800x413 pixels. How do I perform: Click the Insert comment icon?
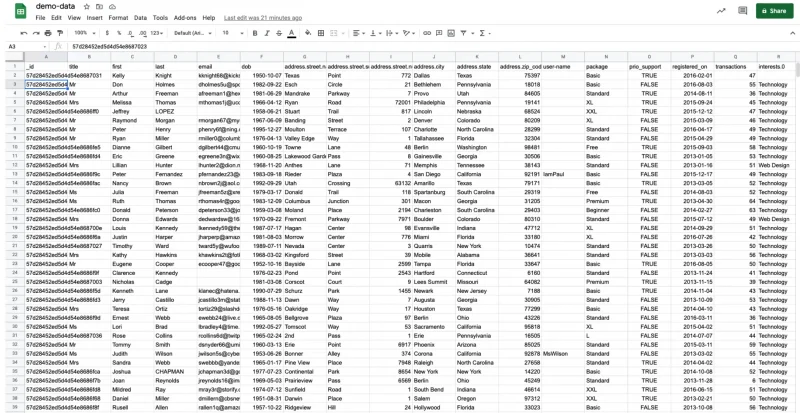pyautogui.click(x=439, y=33)
